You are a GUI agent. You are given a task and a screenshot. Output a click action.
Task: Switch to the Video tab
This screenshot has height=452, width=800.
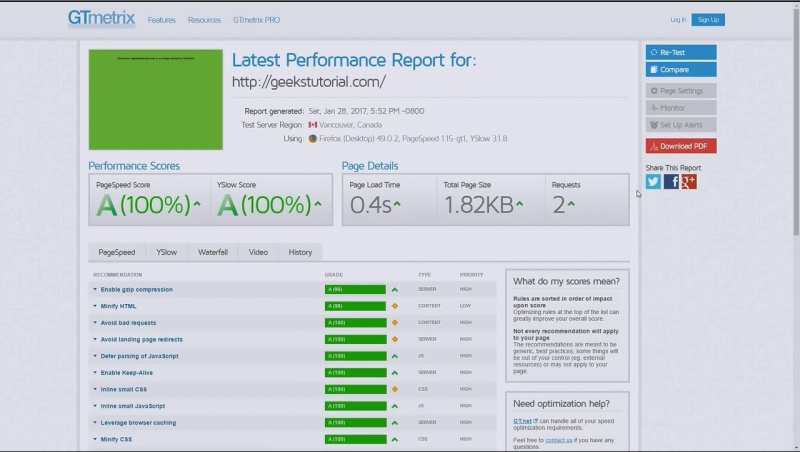(x=258, y=252)
